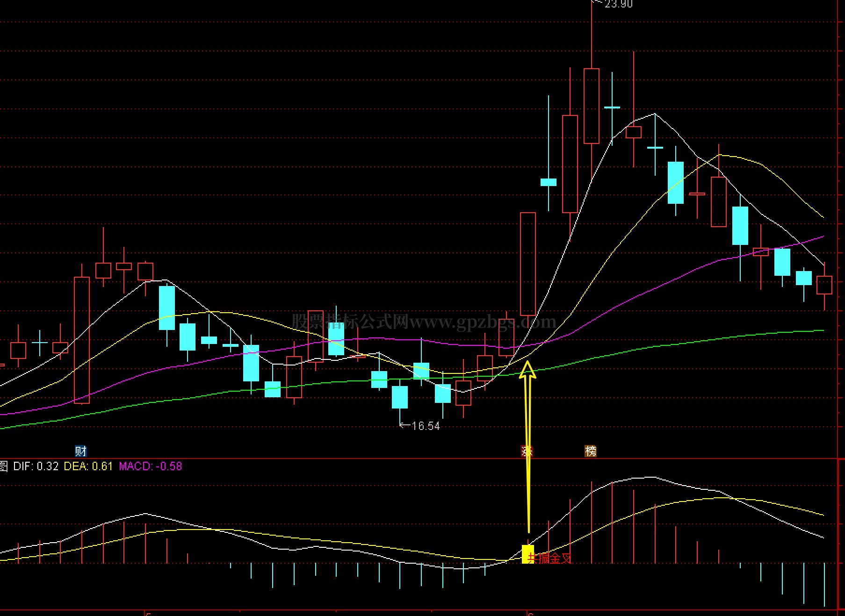Click the red 共振金叉 text label
Screen dimensions: 845x616
pos(550,558)
